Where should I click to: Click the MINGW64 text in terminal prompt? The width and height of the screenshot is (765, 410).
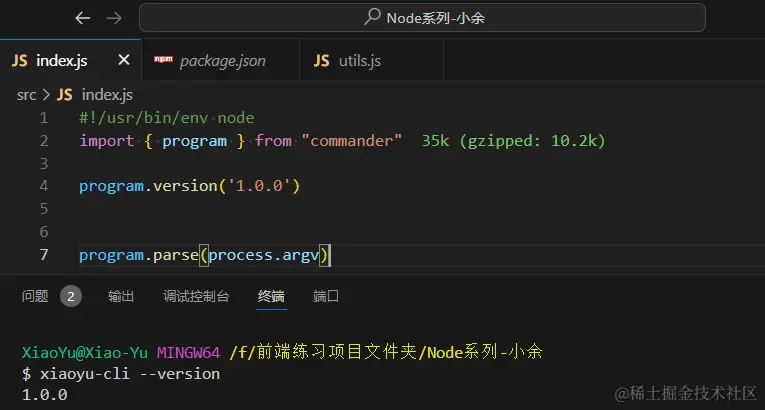pyautogui.click(x=188, y=352)
